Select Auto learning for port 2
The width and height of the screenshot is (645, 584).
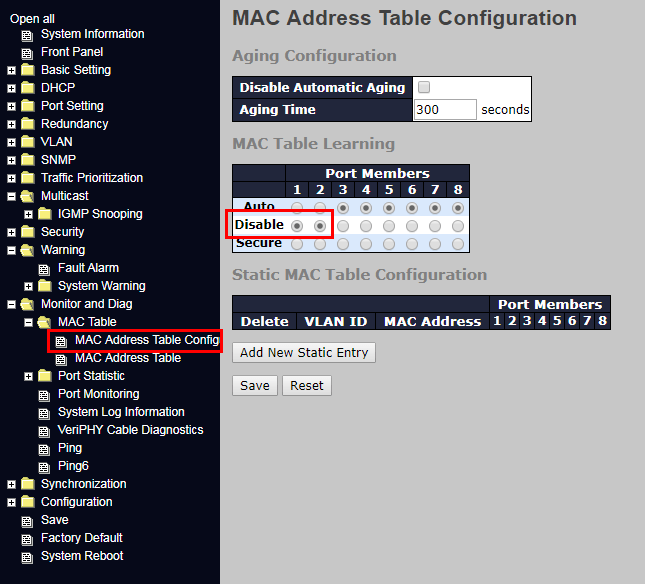pyautogui.click(x=320, y=208)
